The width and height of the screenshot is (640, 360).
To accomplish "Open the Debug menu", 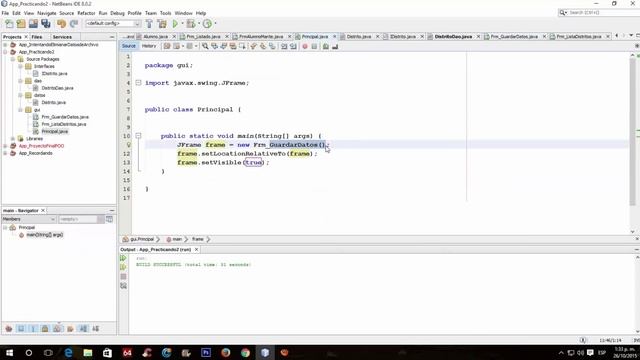I will click(x=117, y=13).
